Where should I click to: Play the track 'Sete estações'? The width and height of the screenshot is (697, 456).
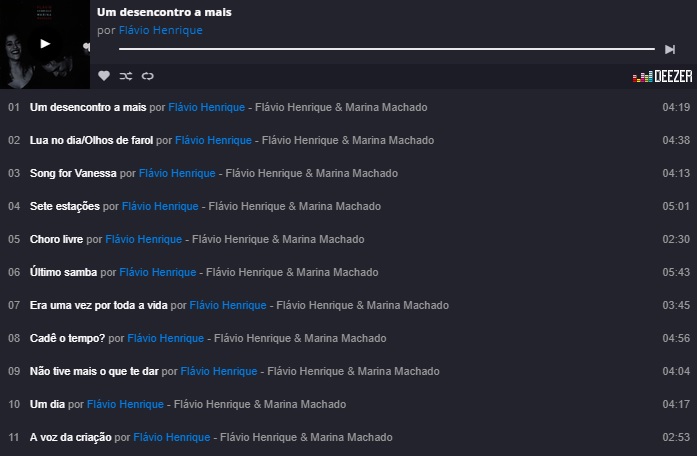[65, 206]
